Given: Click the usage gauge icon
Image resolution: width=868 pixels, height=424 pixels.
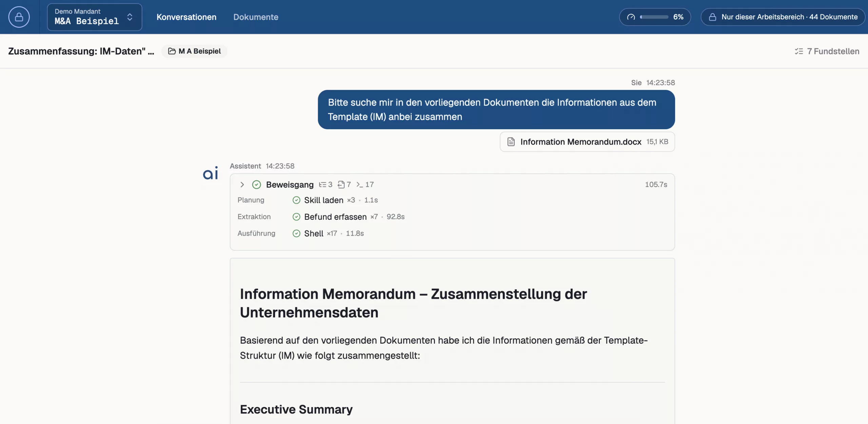Looking at the screenshot, I should [x=631, y=17].
